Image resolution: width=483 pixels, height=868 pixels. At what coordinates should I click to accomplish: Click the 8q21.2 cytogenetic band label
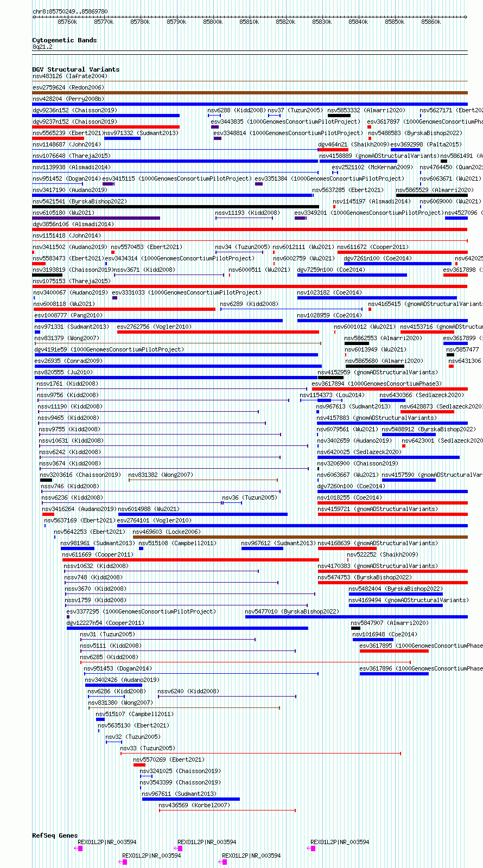[x=42, y=47]
